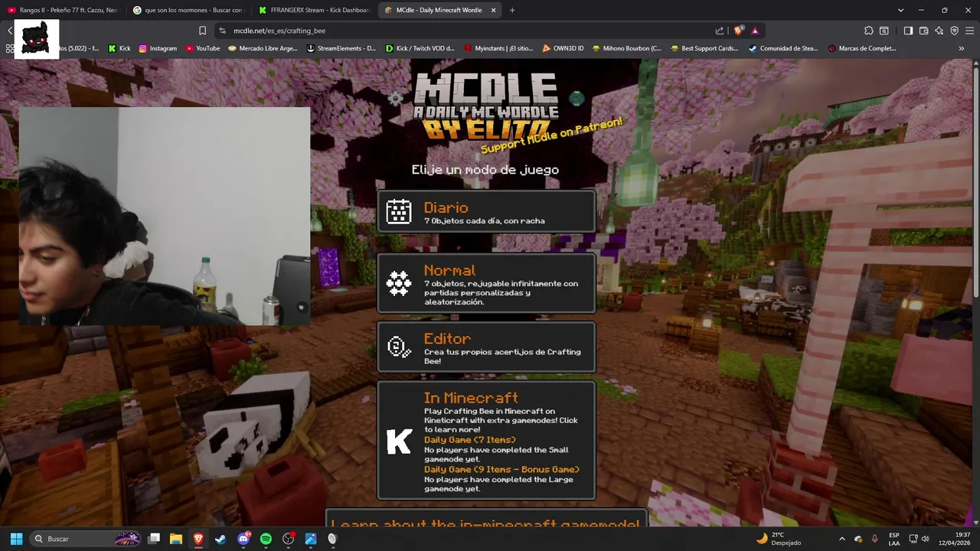Open File Explorer from the taskbar
The image size is (980, 551).
175,539
